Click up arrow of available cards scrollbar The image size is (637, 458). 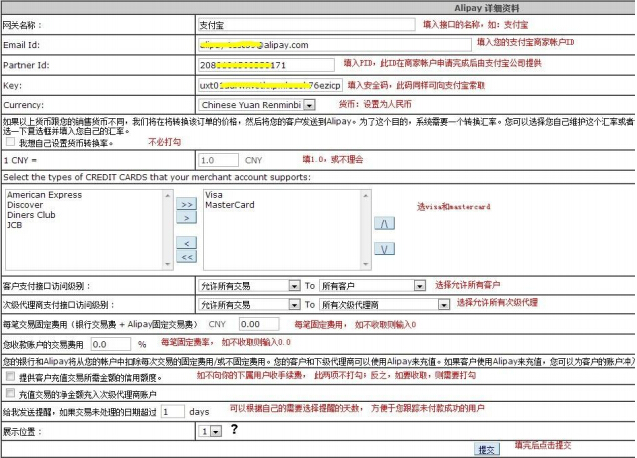(168, 196)
